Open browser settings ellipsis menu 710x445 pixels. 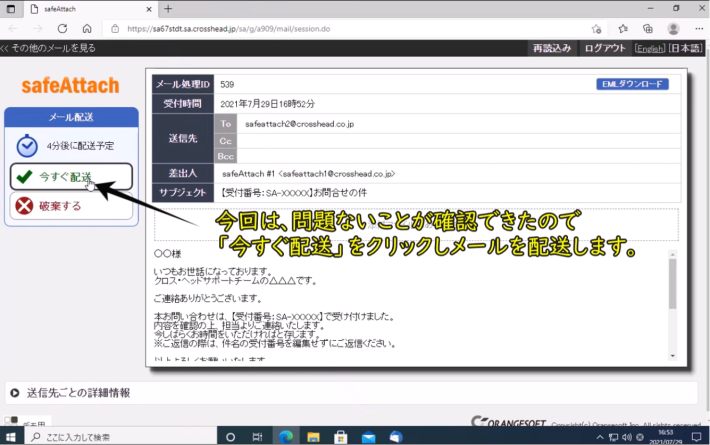pos(699,29)
